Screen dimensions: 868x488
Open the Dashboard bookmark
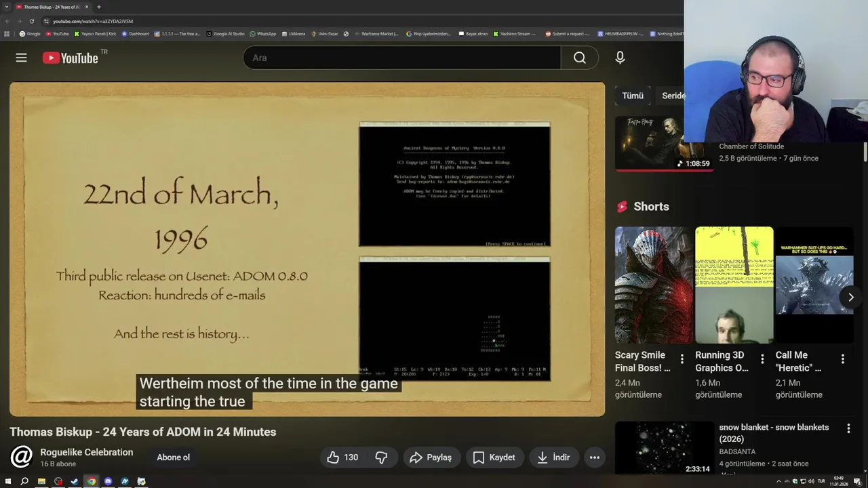(x=136, y=33)
